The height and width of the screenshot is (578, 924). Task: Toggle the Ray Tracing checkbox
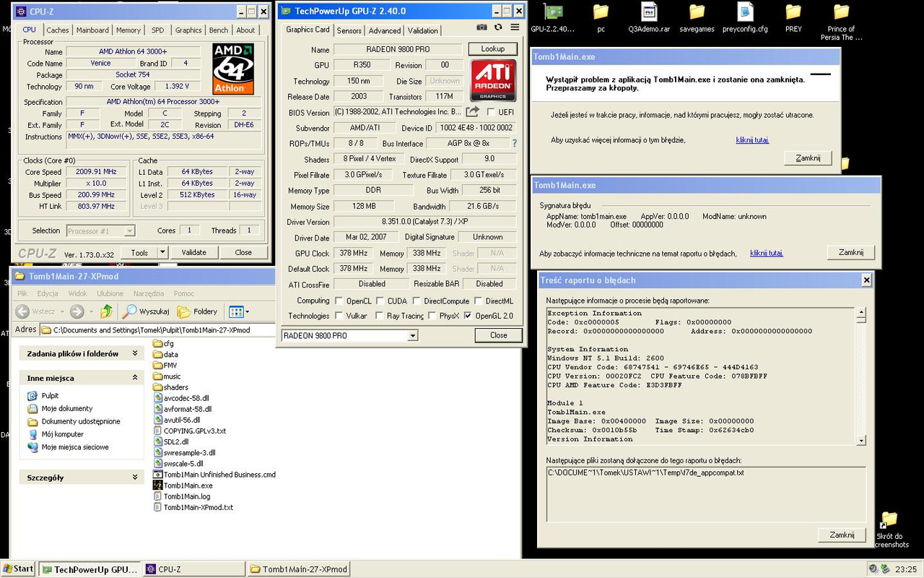coord(379,316)
